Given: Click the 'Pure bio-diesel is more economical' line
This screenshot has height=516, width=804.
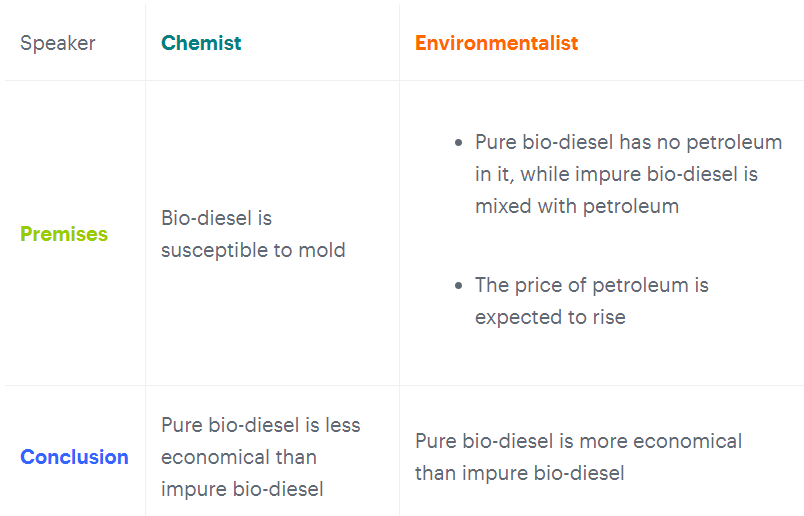Looking at the screenshot, I should [x=578, y=441].
